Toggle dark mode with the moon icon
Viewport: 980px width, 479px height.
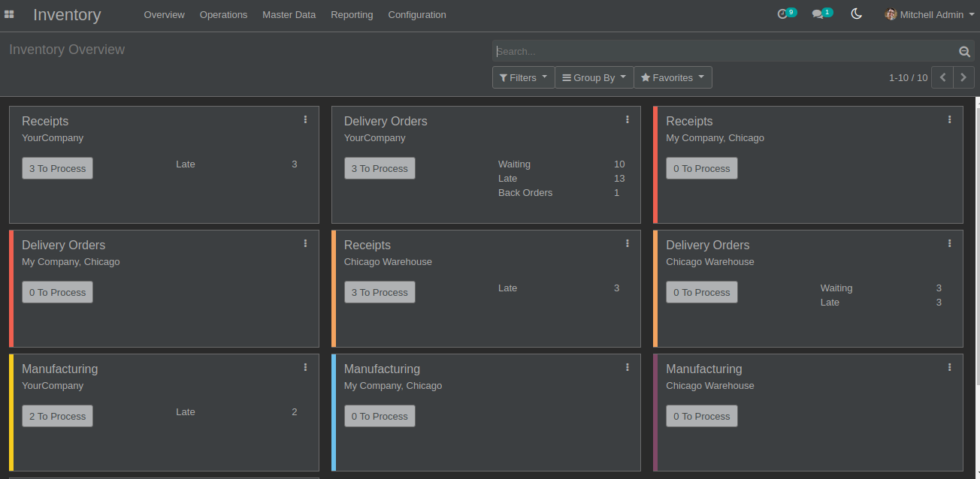[856, 14]
